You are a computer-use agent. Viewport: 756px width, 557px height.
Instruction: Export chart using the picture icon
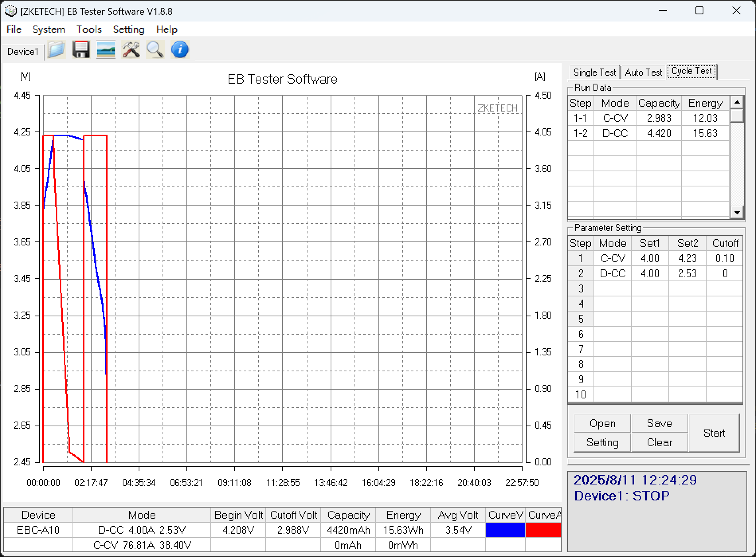click(106, 50)
